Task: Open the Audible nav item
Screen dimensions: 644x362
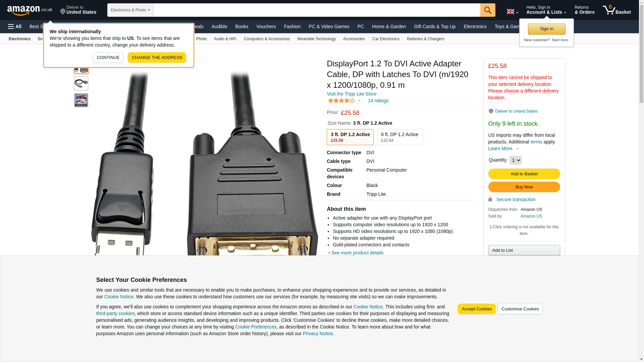Action: point(219,26)
